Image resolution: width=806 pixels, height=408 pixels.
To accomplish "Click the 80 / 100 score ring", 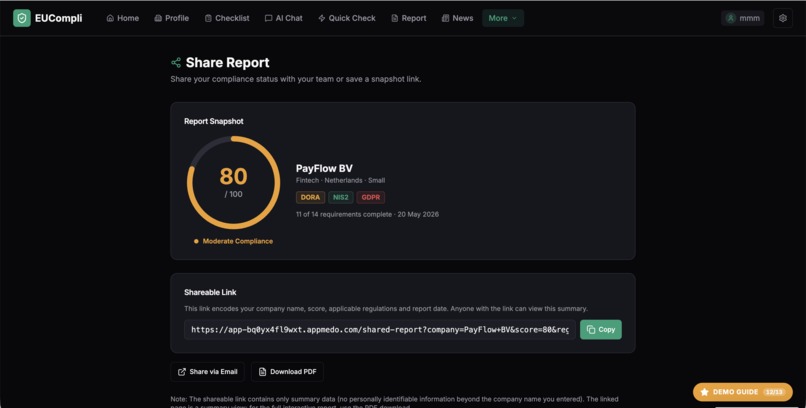I will pyautogui.click(x=233, y=182).
